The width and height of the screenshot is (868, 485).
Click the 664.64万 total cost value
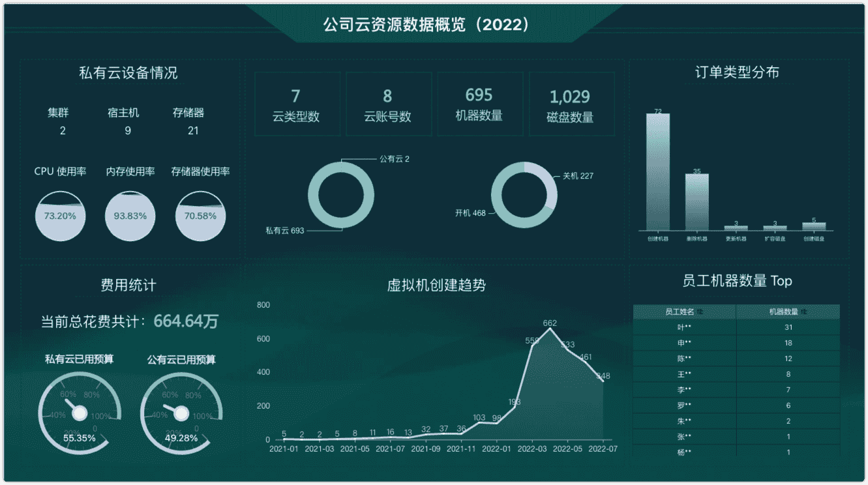pyautogui.click(x=186, y=321)
